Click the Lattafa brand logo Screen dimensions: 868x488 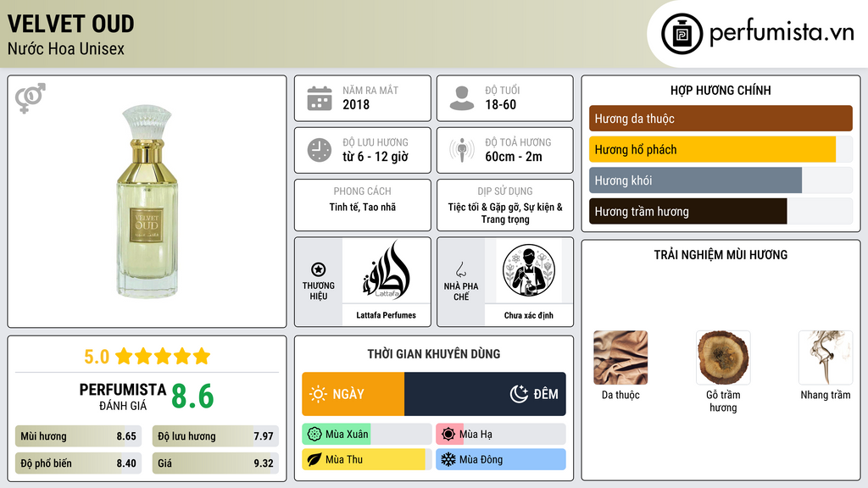pos(387,270)
